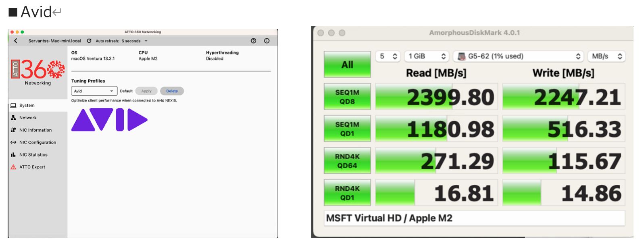Run the RND4K QD1 test
The width and height of the screenshot is (644, 250).
[x=347, y=193]
